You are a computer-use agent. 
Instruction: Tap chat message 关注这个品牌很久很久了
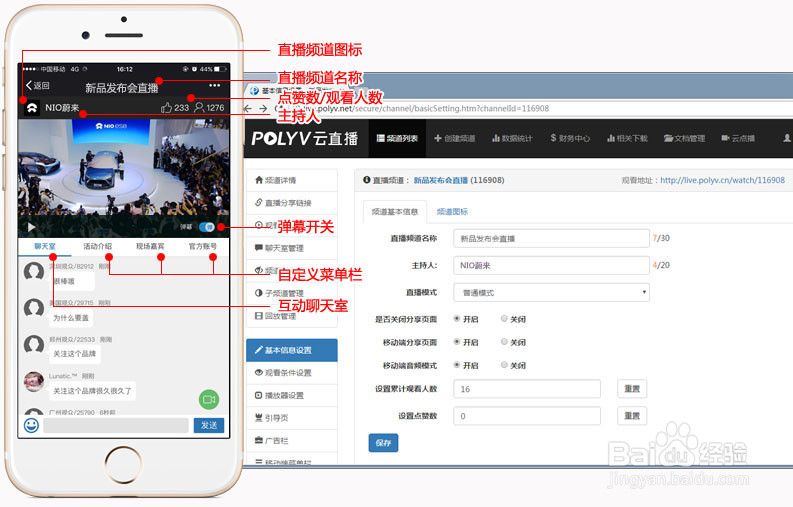tap(92, 391)
